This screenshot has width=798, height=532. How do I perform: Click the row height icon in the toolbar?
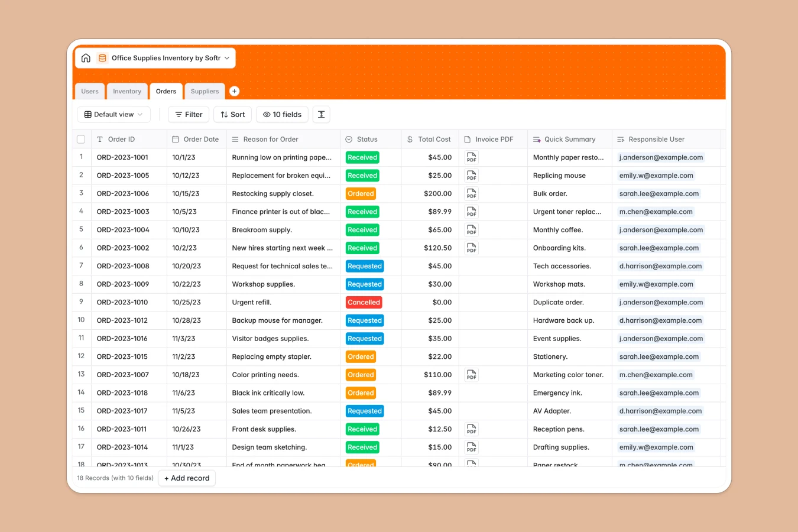[321, 114]
